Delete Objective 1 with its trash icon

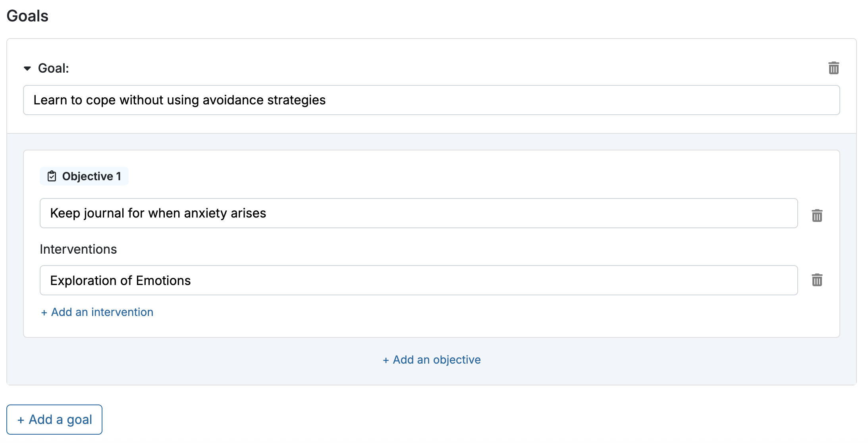coord(817,216)
